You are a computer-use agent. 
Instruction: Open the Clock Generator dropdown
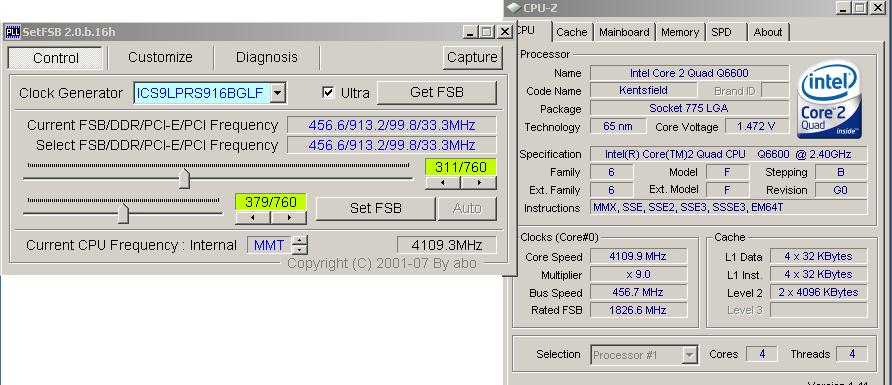pyautogui.click(x=277, y=93)
